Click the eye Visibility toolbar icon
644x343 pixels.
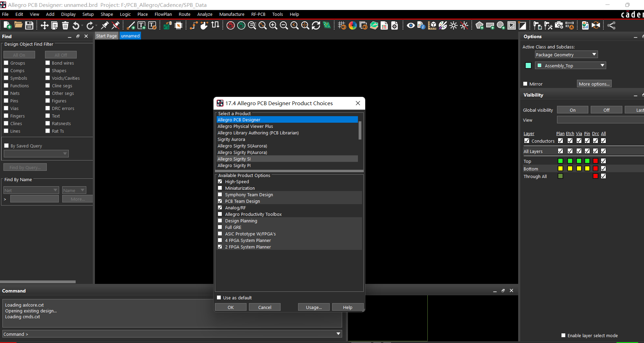tap(411, 25)
